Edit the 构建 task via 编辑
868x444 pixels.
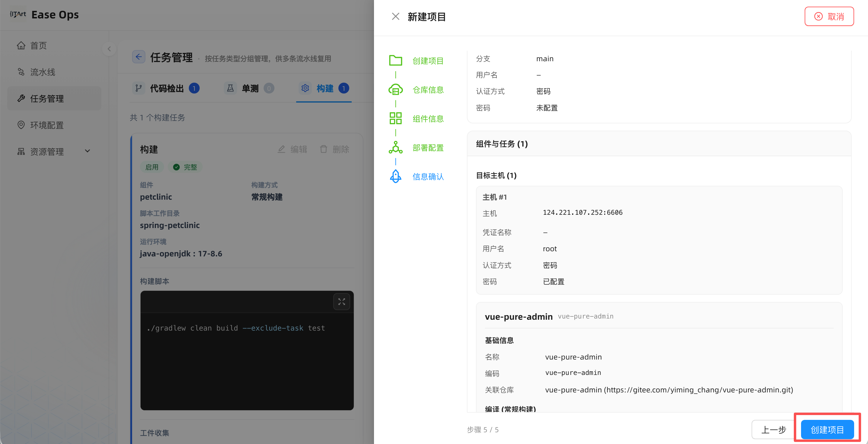[x=292, y=149]
